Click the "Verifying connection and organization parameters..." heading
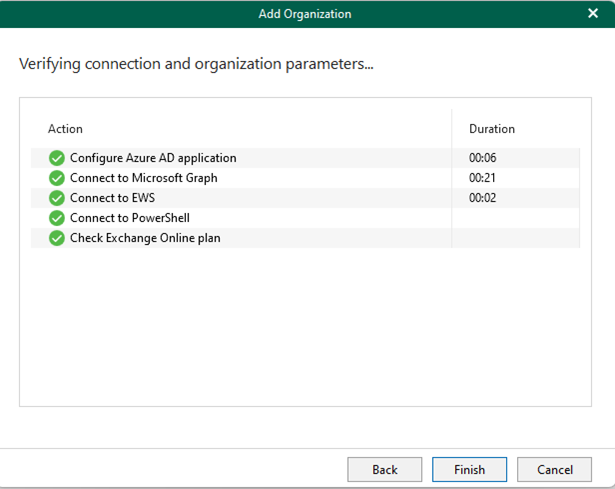The height and width of the screenshot is (489, 615). tap(196, 64)
